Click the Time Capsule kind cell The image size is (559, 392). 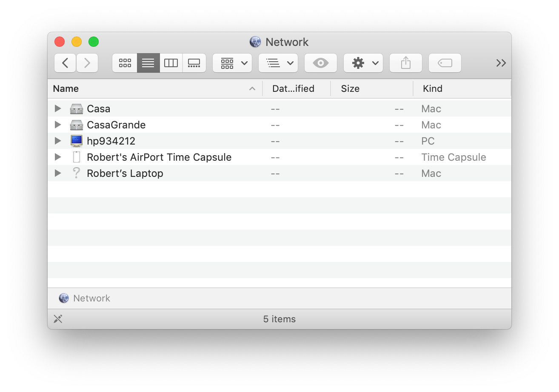pyautogui.click(x=453, y=157)
